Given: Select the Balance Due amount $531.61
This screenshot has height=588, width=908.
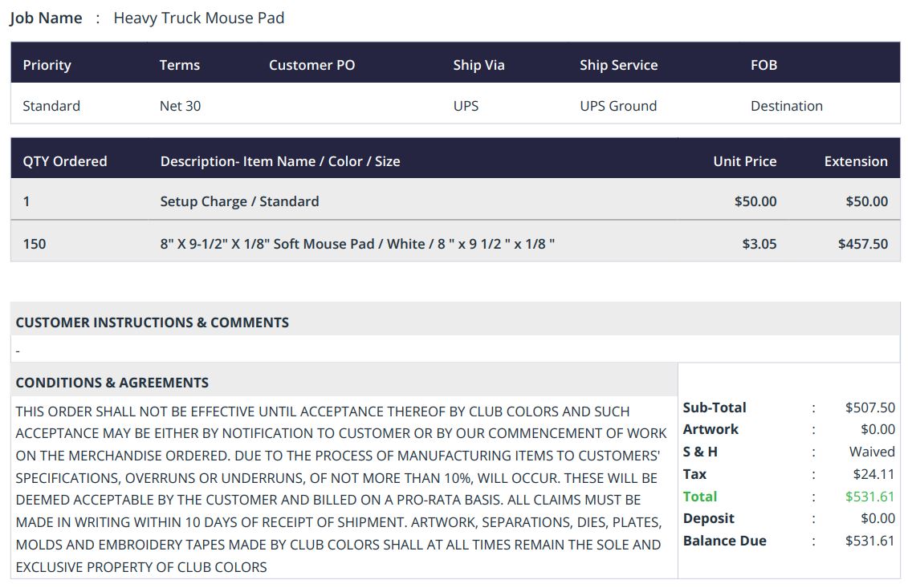Looking at the screenshot, I should [869, 541].
